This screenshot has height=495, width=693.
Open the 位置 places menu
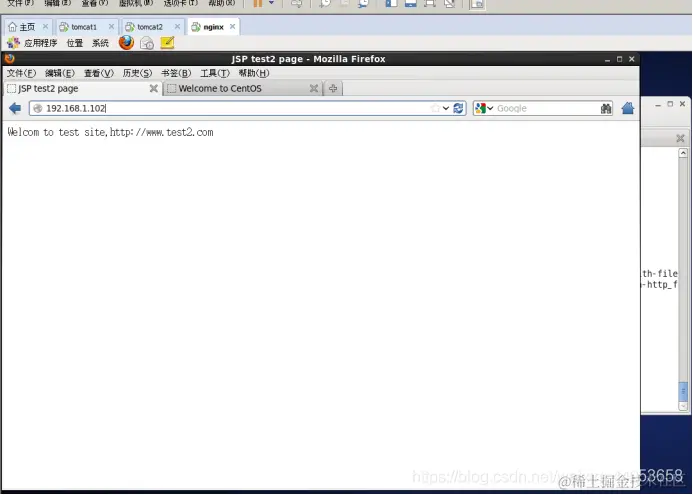click(x=75, y=43)
